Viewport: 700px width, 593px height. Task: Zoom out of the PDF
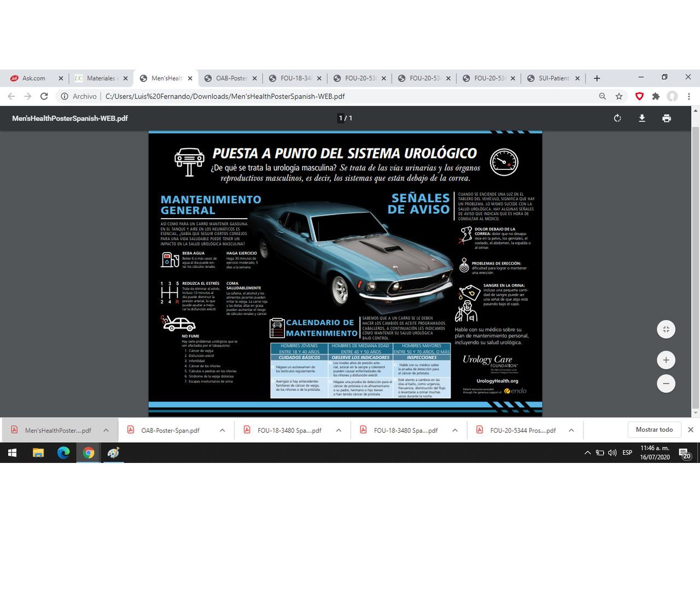tap(666, 384)
